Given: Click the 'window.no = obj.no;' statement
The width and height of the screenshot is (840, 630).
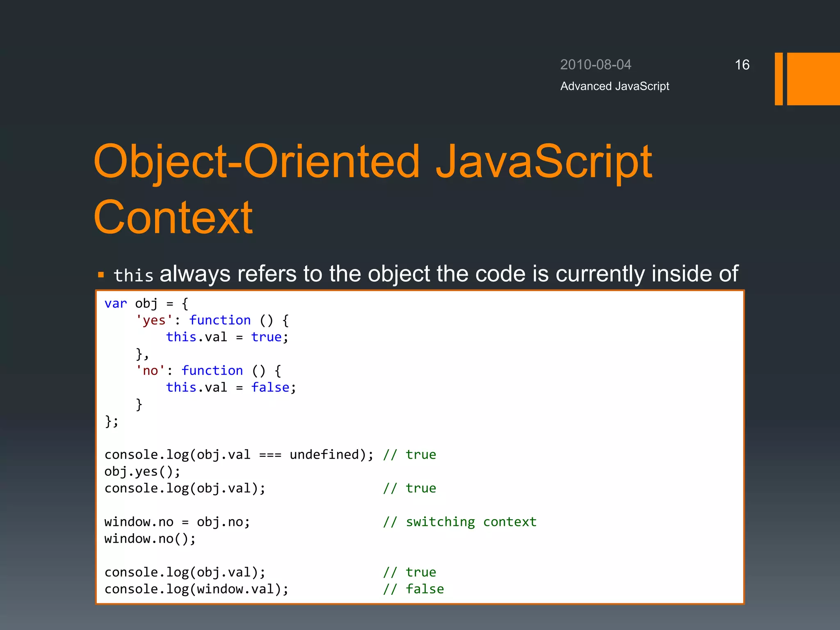Looking at the screenshot, I should (x=177, y=522).
